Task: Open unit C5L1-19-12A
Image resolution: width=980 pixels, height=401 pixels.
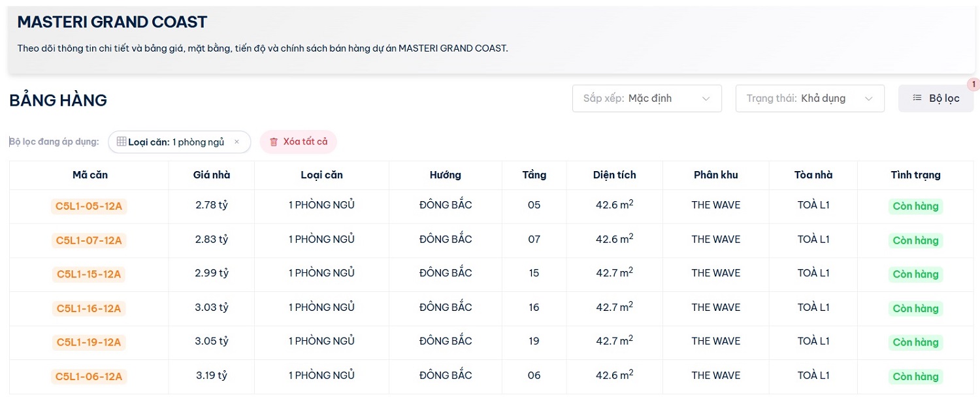Action: tap(89, 342)
